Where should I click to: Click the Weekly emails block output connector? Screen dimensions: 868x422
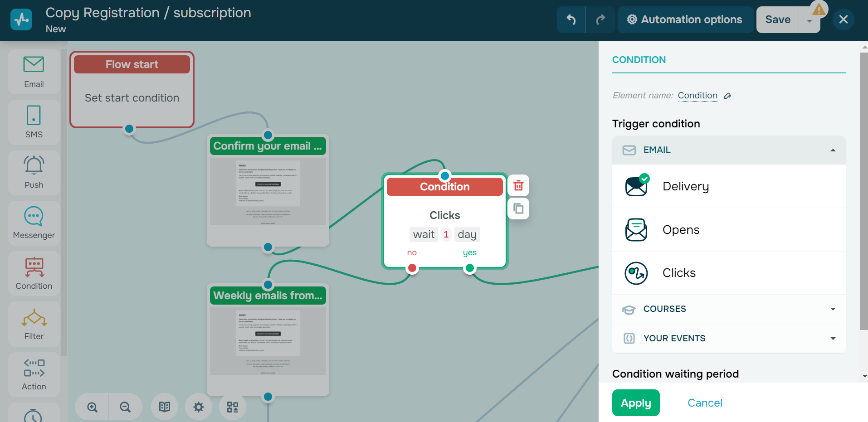point(268,397)
